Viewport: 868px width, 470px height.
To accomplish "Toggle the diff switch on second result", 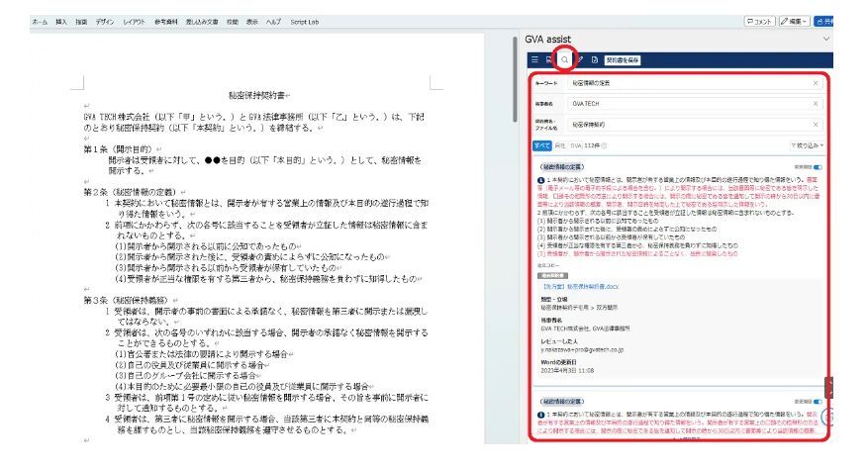I will (x=818, y=402).
